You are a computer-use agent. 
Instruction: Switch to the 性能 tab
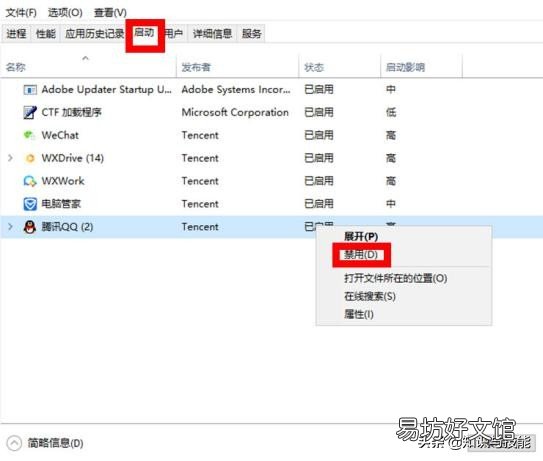46,34
